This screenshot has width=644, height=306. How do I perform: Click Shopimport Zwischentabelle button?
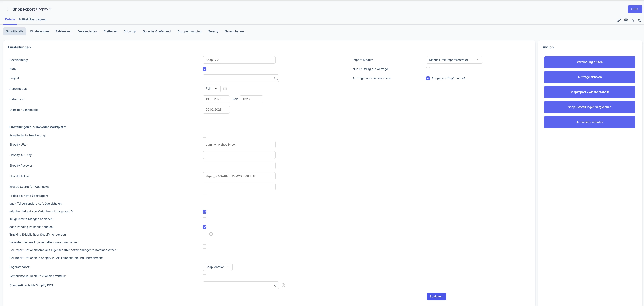tap(589, 92)
